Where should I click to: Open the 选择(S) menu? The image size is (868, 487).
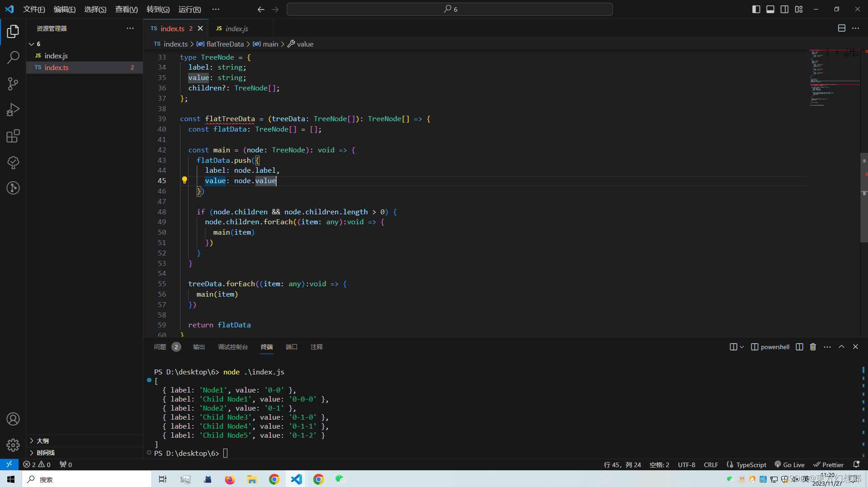[x=95, y=9]
